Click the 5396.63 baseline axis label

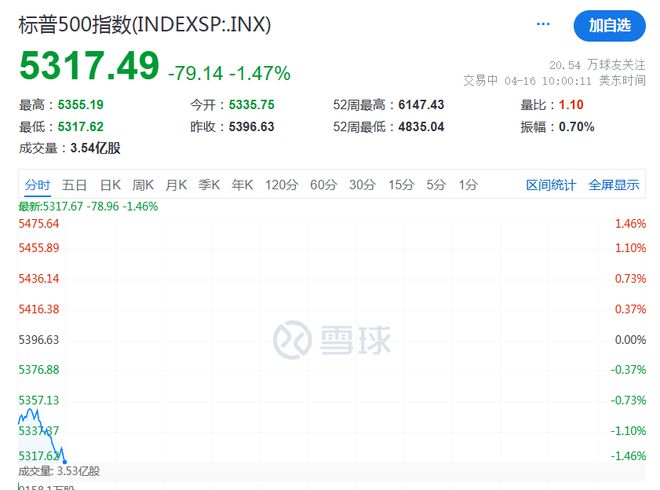pos(39,340)
